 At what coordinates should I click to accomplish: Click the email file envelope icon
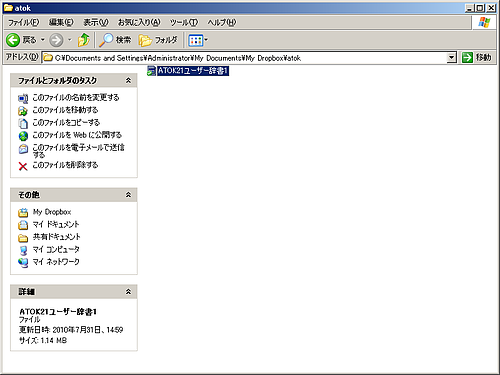point(23,149)
